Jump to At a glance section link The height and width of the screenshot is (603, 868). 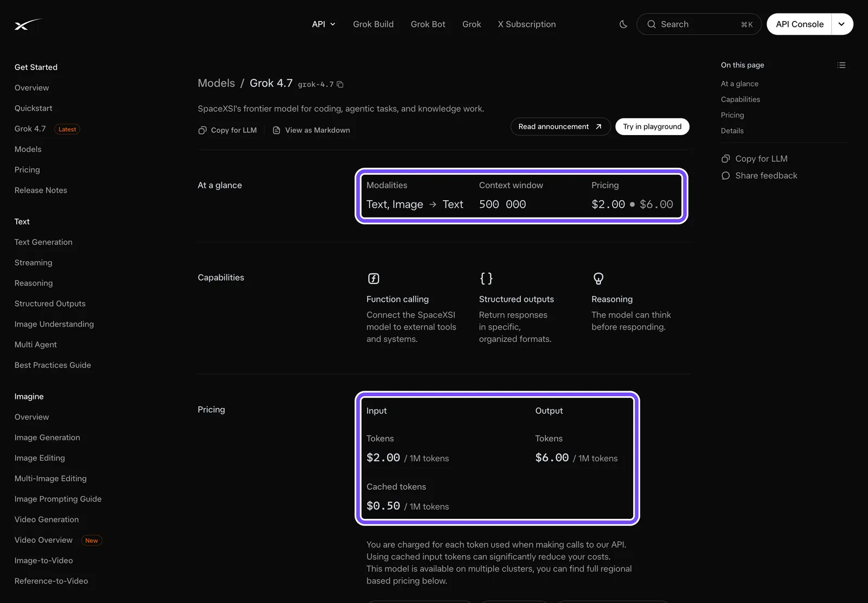pos(739,84)
